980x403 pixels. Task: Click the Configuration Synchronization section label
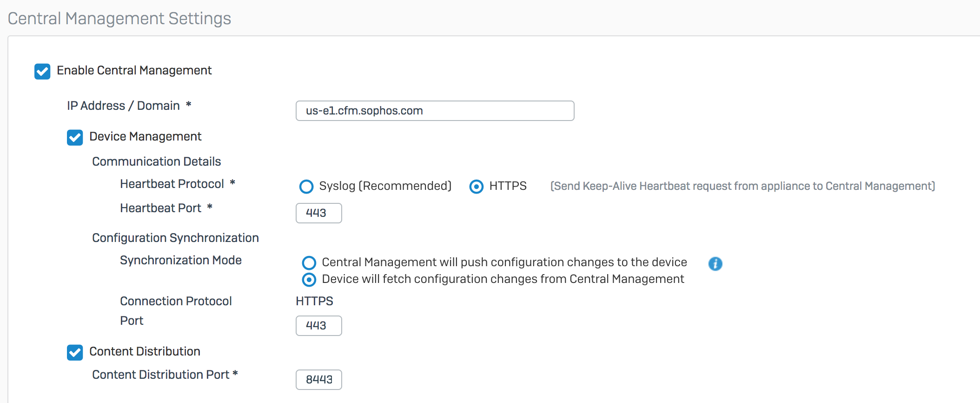(x=175, y=238)
